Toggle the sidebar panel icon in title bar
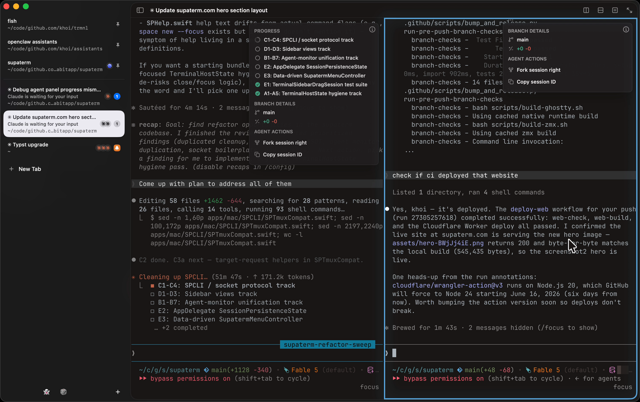 tap(140, 10)
